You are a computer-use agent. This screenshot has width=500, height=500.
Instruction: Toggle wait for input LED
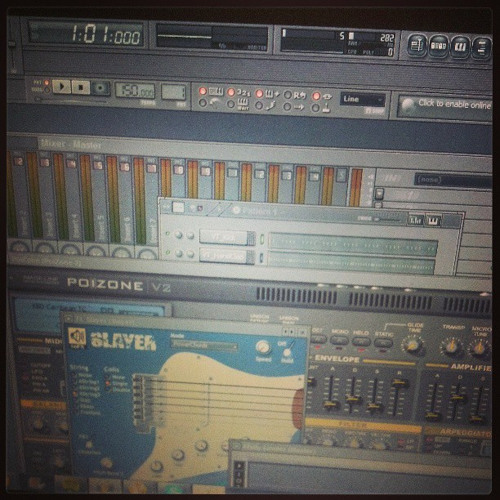230,104
